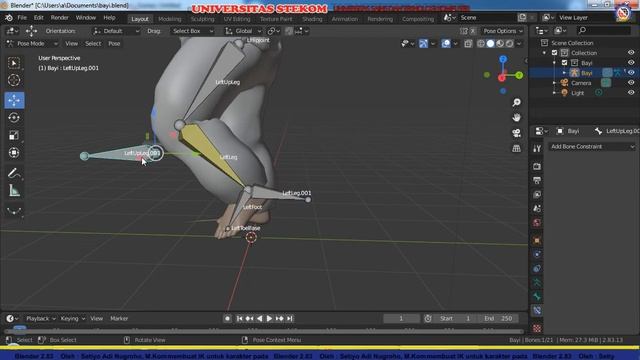Image resolution: width=640 pixels, height=360 pixels.
Task: Open the World properties tab
Action: tap(537, 223)
